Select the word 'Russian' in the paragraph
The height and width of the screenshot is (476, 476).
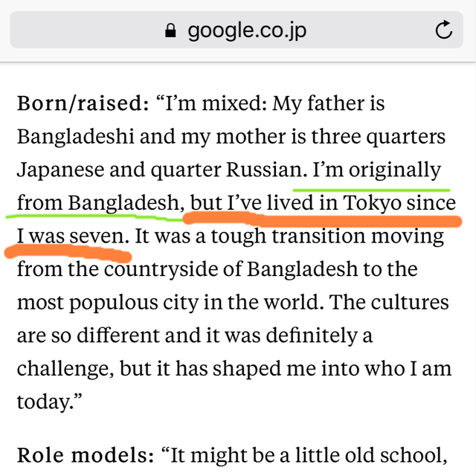tap(266, 170)
